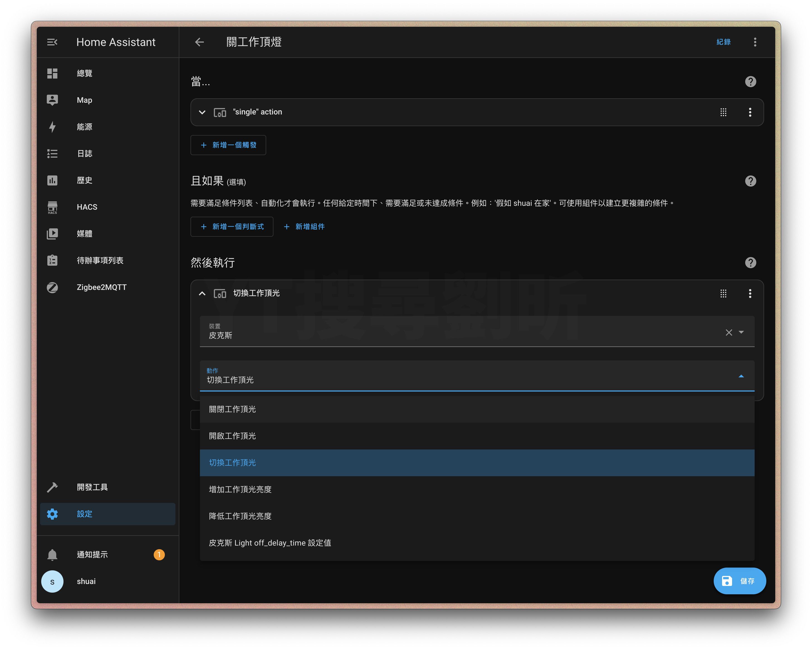
Task: Click 新增一個判斷式 button
Action: (x=232, y=227)
